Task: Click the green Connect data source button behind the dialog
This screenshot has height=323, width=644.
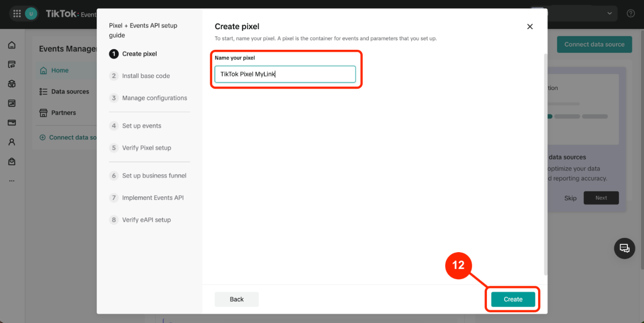Action: [x=594, y=44]
